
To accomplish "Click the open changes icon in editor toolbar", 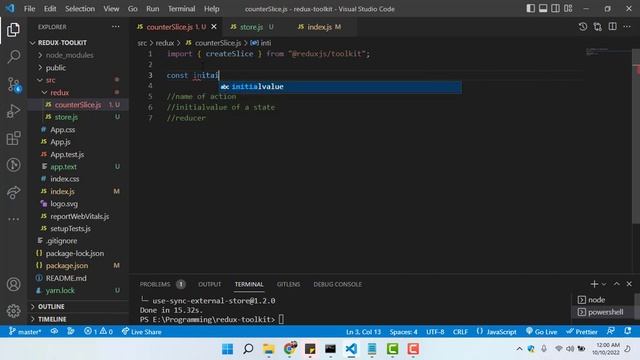I will (x=598, y=27).
